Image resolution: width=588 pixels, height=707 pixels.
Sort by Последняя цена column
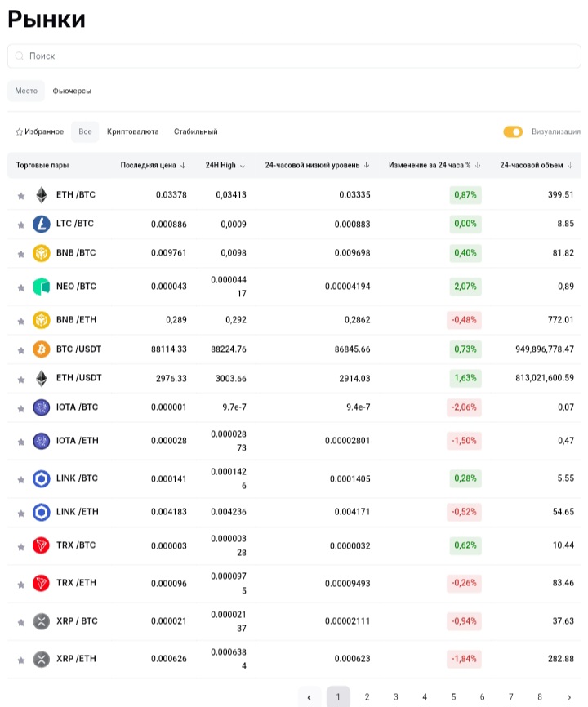154,166
